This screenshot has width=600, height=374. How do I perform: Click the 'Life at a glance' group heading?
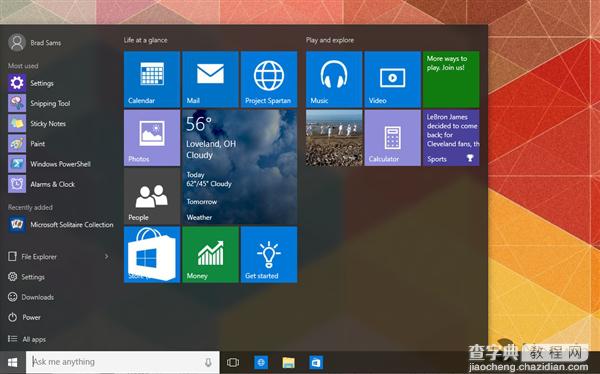point(145,40)
